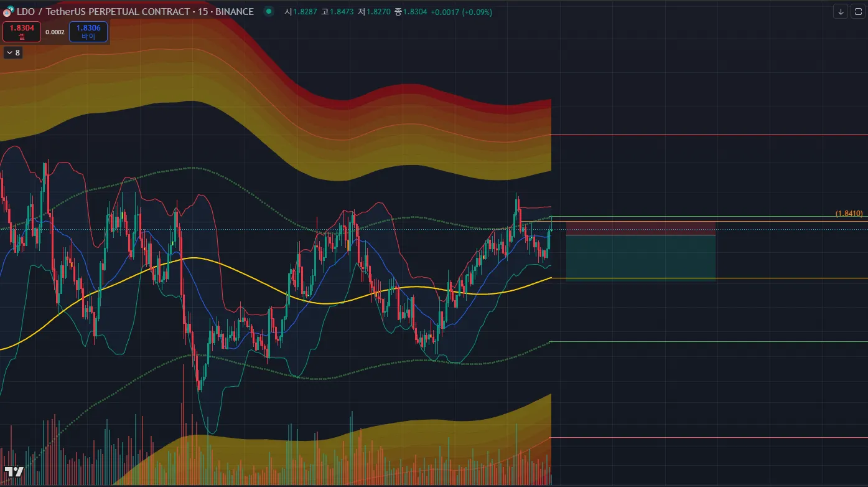Select the red stop zone of short position
This screenshot has width=868, height=487.
tap(641, 228)
